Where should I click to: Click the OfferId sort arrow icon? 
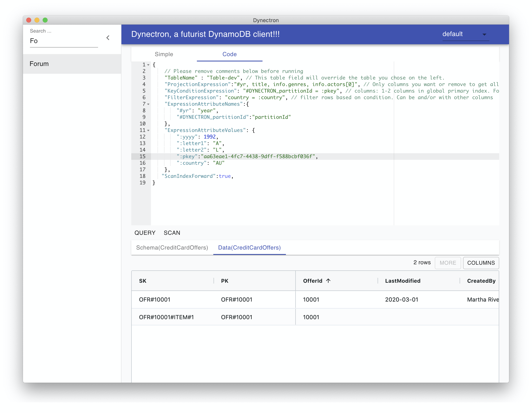pyautogui.click(x=328, y=281)
